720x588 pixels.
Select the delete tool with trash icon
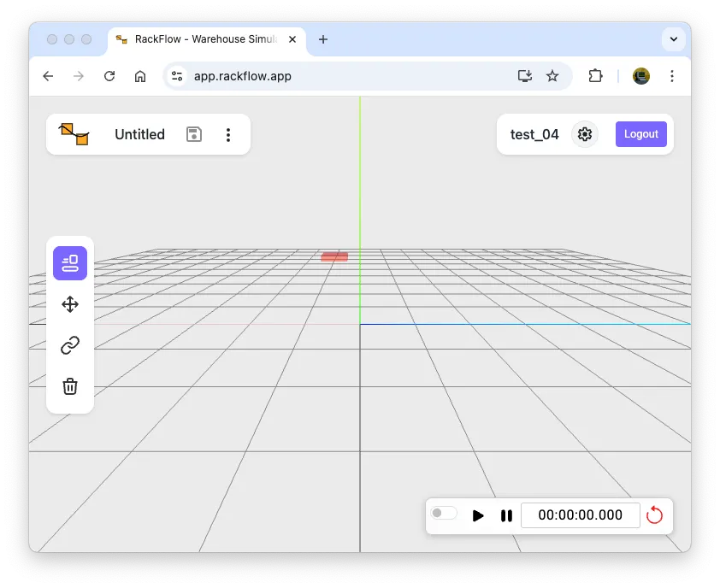(69, 385)
